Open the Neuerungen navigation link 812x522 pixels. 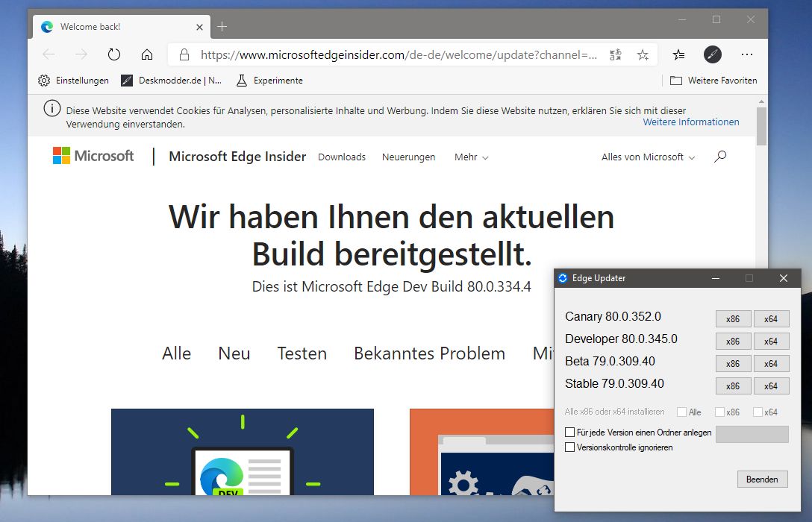(x=408, y=157)
